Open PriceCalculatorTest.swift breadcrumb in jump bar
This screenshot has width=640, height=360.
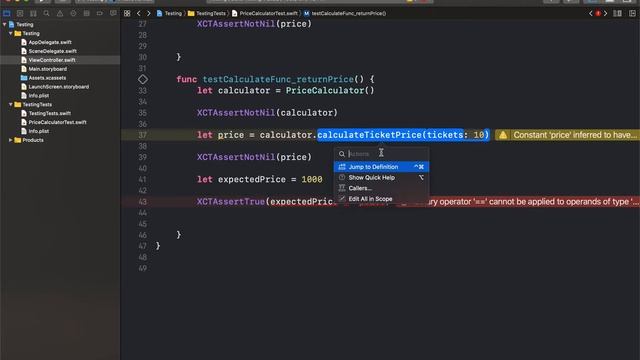point(265,13)
